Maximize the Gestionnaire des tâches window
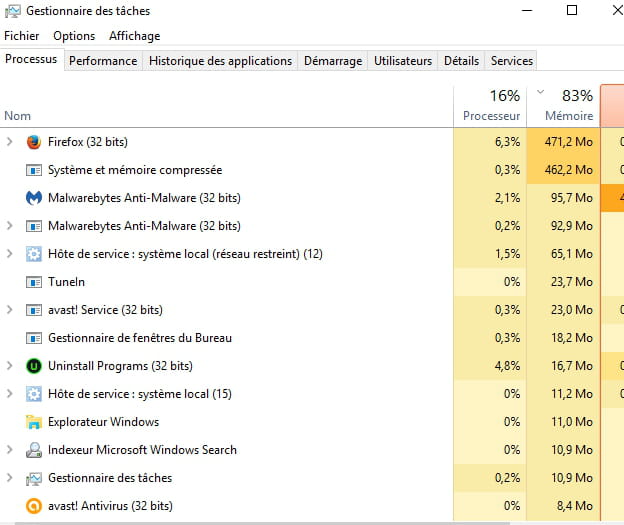This screenshot has height=525, width=624. pyautogui.click(x=572, y=10)
